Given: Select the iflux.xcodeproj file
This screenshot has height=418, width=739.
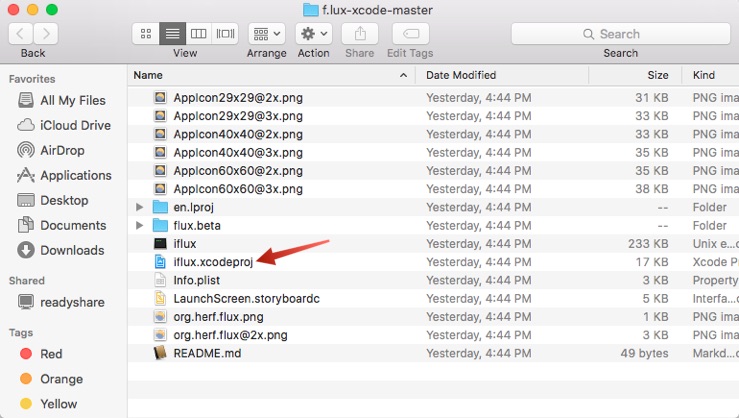Looking at the screenshot, I should [213, 261].
